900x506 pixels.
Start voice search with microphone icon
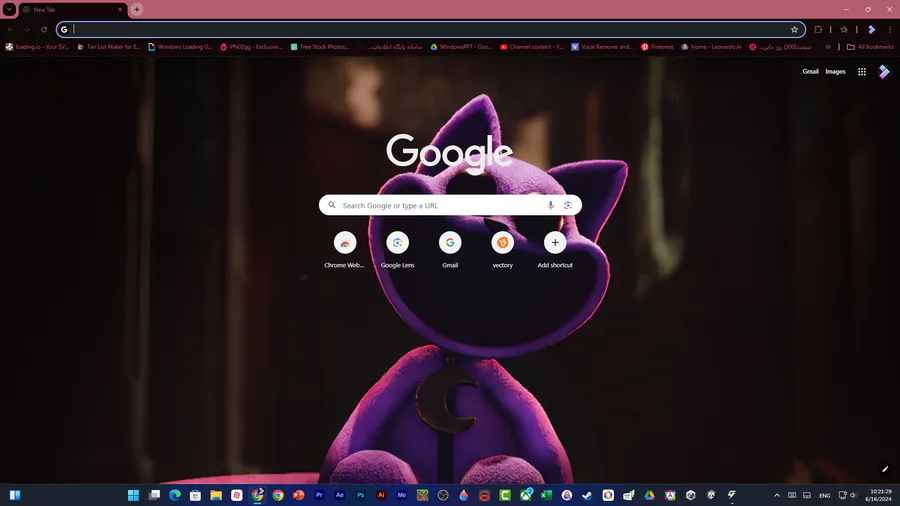550,205
